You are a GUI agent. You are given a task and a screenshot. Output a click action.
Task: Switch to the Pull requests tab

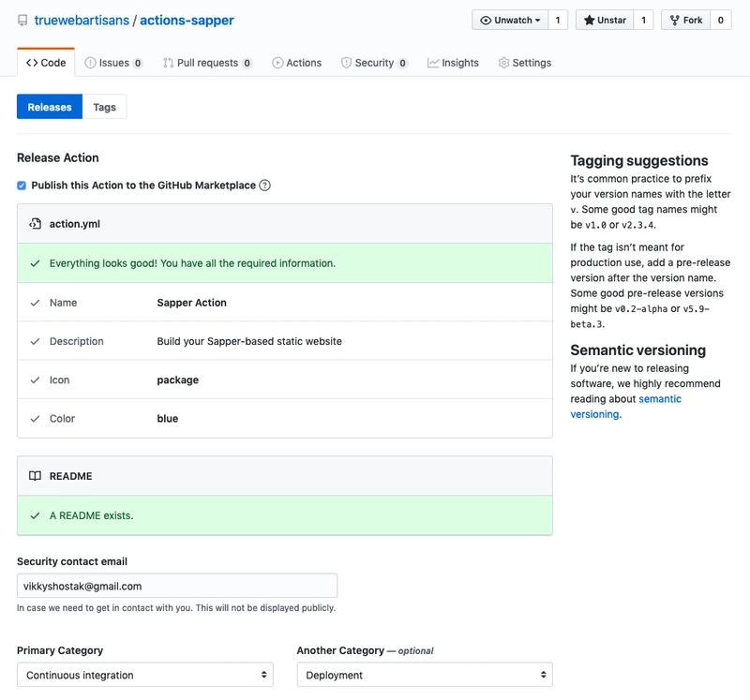[207, 63]
